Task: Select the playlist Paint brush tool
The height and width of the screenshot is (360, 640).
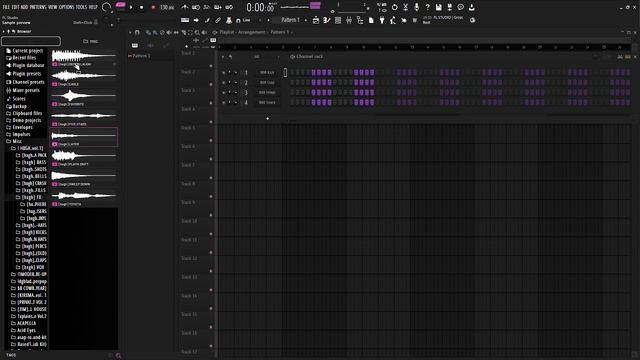Action: point(155,32)
